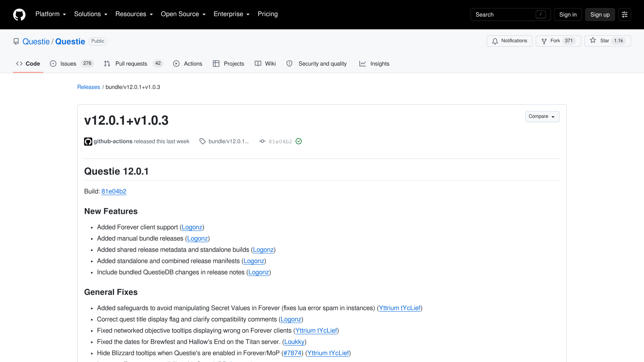Open the GitHub homepage logo

[x=19, y=14]
